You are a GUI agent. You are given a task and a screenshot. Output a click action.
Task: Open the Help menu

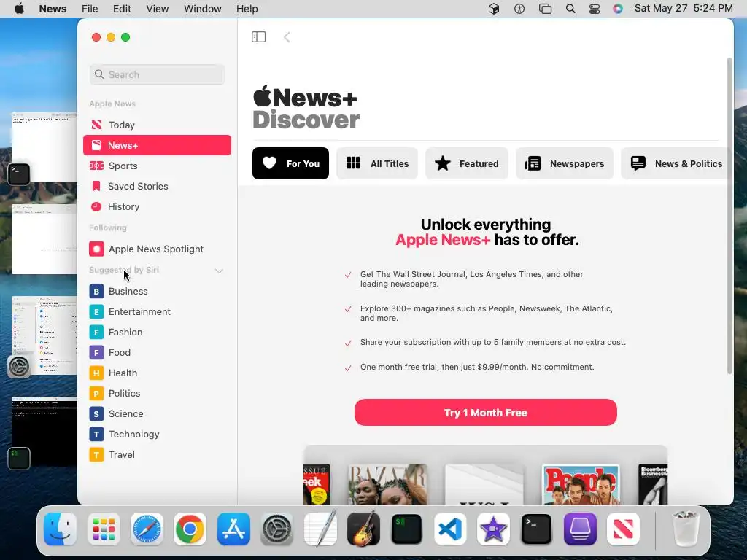[247, 9]
